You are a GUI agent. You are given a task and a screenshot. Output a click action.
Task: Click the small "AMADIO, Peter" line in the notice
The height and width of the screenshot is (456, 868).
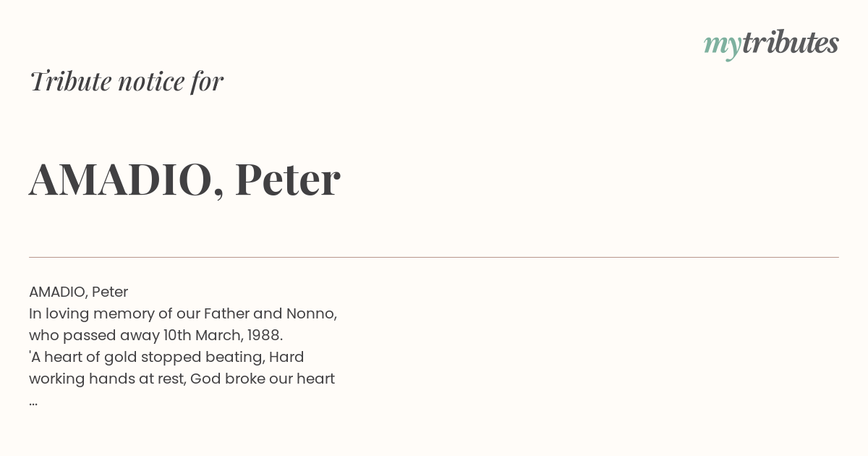pos(78,292)
